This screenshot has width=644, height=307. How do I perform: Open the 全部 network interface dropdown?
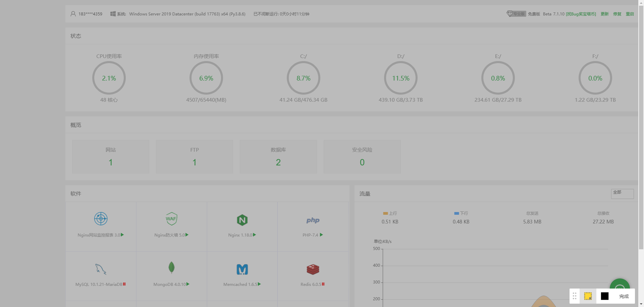tap(622, 194)
